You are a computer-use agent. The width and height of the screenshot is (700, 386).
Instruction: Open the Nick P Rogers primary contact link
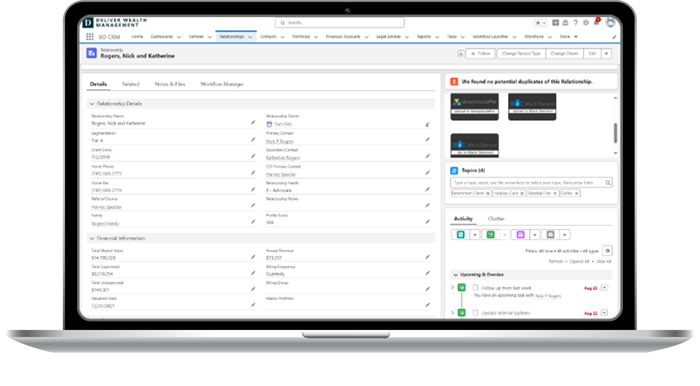coord(280,141)
